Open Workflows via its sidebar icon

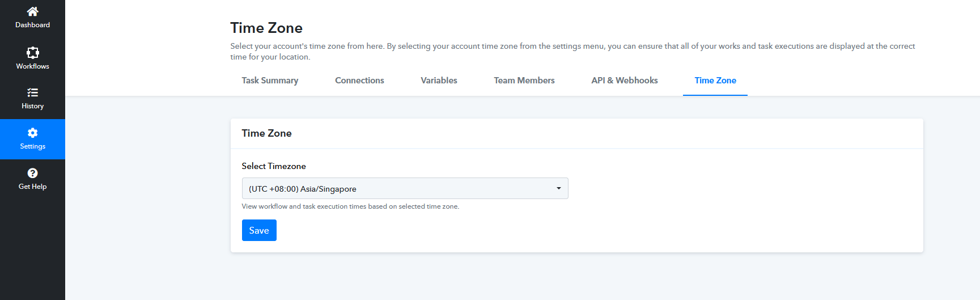[x=32, y=53]
